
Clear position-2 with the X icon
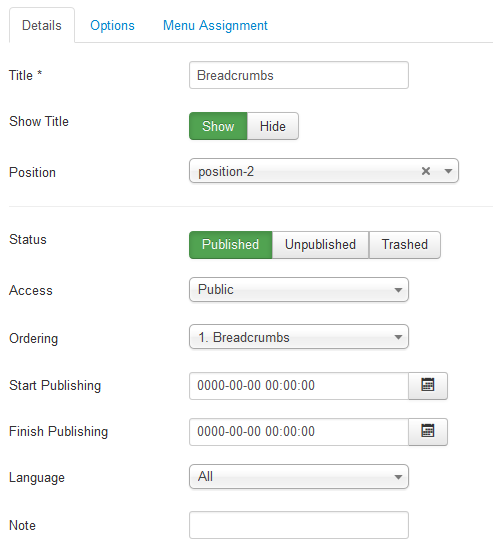click(426, 171)
